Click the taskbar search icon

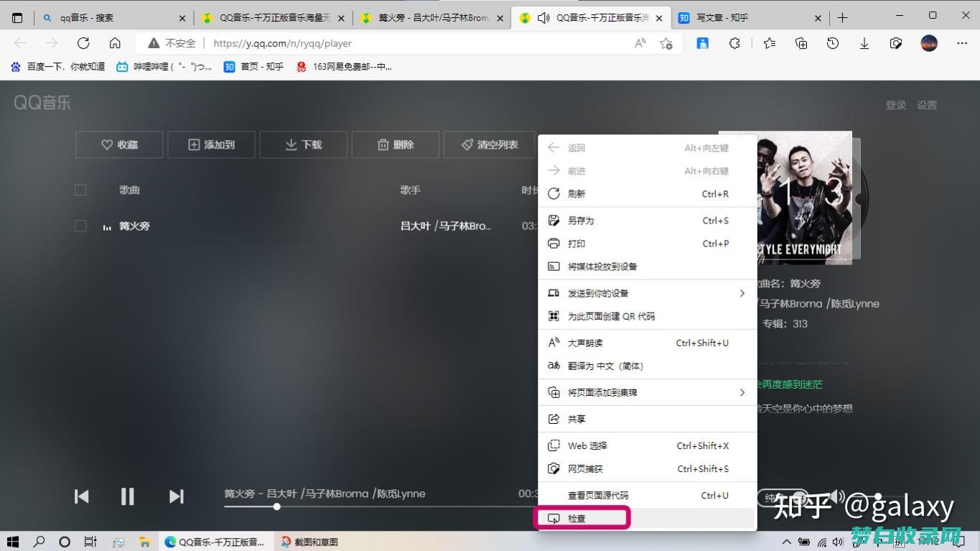[39, 542]
